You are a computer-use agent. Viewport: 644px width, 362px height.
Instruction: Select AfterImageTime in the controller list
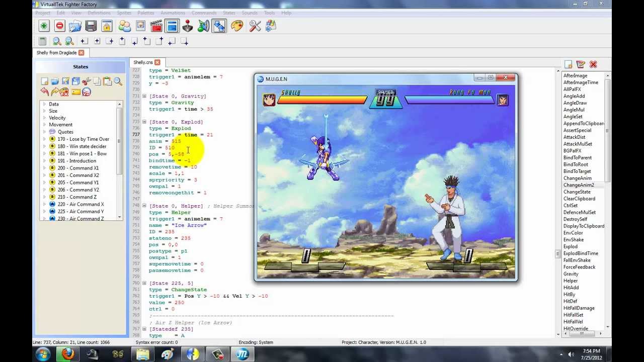coord(581,82)
